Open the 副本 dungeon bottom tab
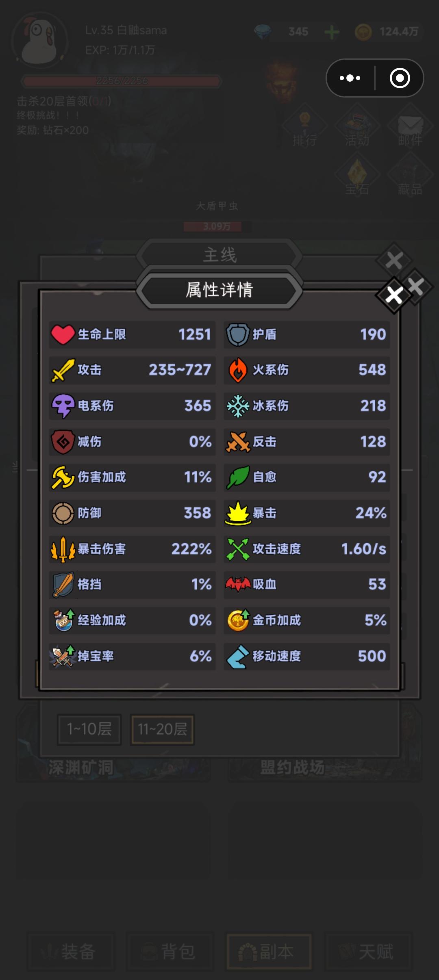439x980 pixels. click(x=269, y=952)
